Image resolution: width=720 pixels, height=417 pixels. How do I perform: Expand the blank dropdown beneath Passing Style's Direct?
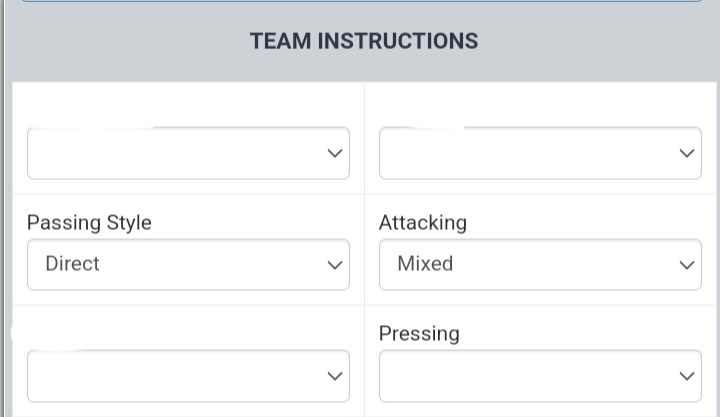pyautogui.click(x=188, y=376)
